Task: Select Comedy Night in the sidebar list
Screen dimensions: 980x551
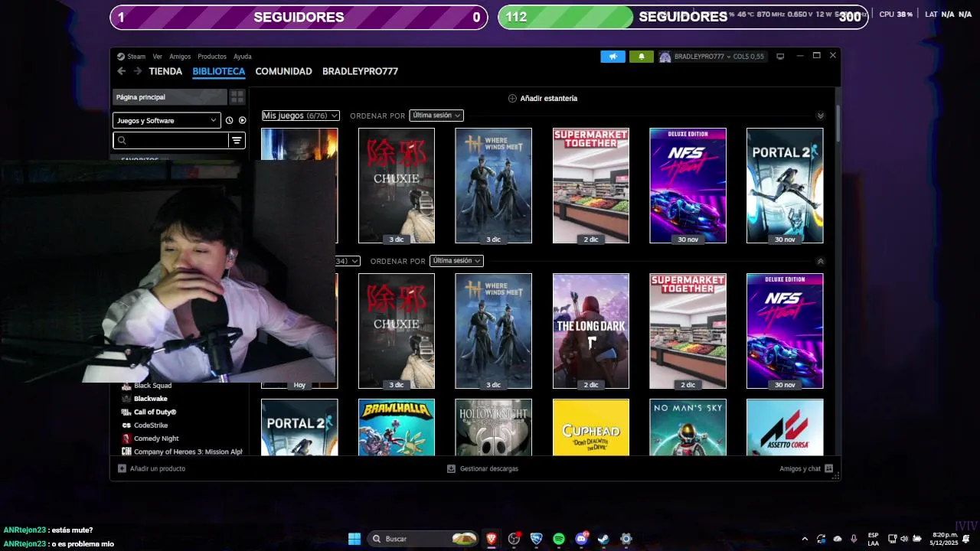Action: [x=156, y=439]
